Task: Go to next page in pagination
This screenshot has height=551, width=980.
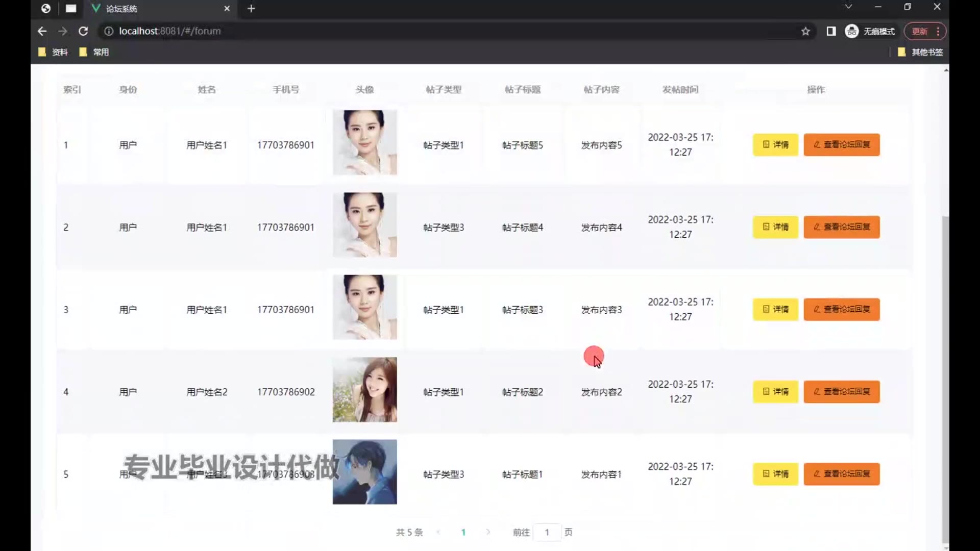Action: [x=488, y=532]
